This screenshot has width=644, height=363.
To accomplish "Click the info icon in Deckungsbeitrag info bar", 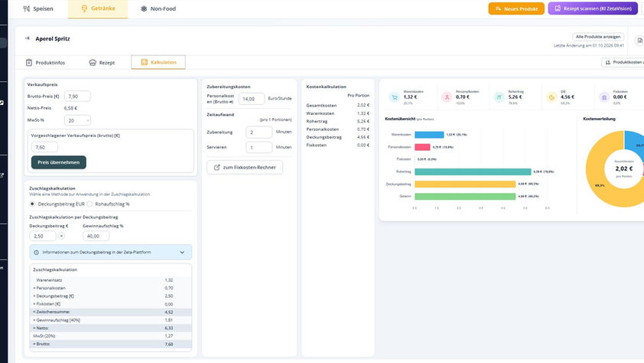I will tap(37, 253).
